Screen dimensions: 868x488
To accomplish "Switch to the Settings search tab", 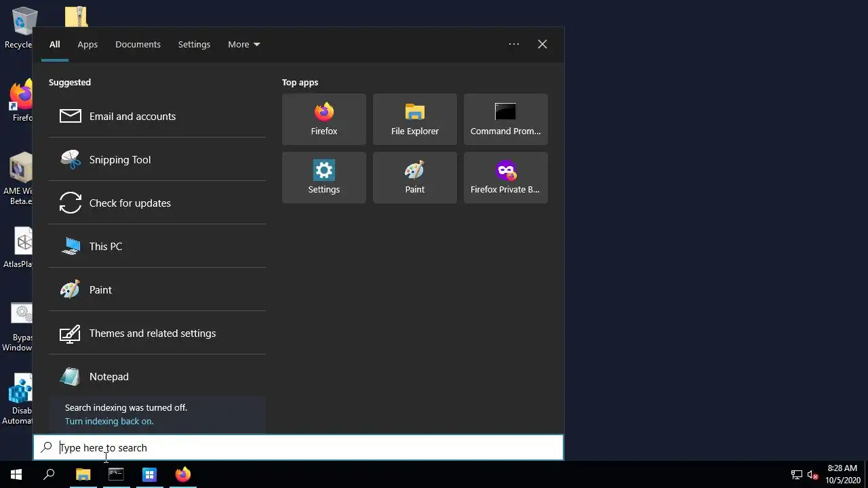I will coord(194,44).
